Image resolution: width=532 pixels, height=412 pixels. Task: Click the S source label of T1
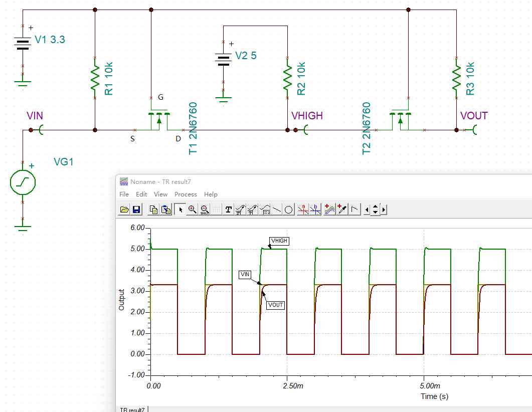click(x=133, y=139)
